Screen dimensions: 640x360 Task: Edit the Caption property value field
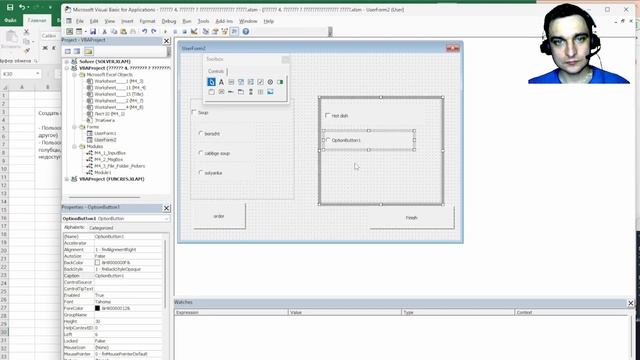click(x=128, y=276)
